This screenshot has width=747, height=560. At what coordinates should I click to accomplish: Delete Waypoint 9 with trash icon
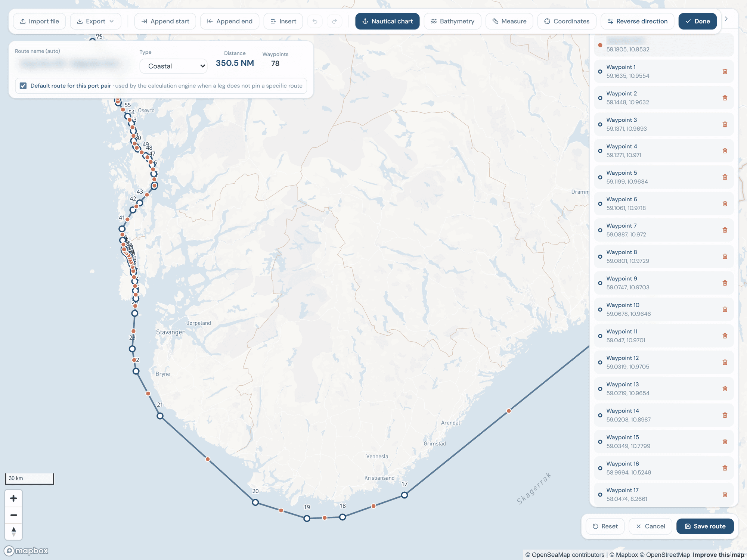(x=725, y=283)
